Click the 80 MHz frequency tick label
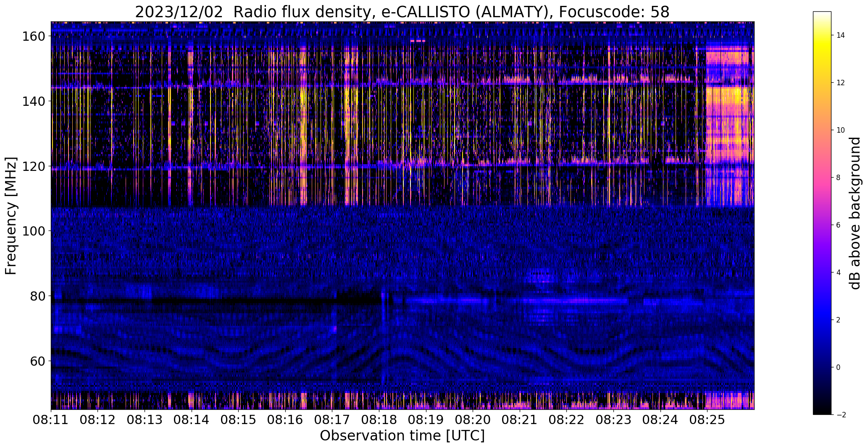 point(37,296)
